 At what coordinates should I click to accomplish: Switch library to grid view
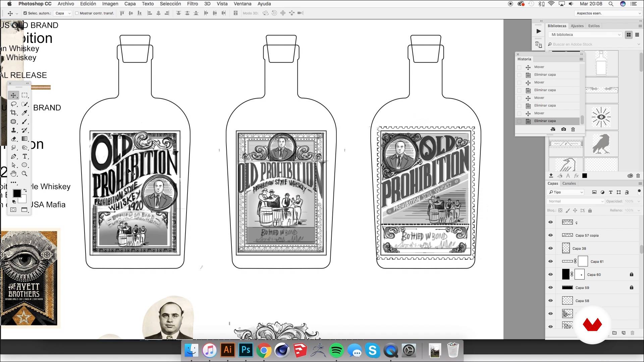(x=629, y=35)
